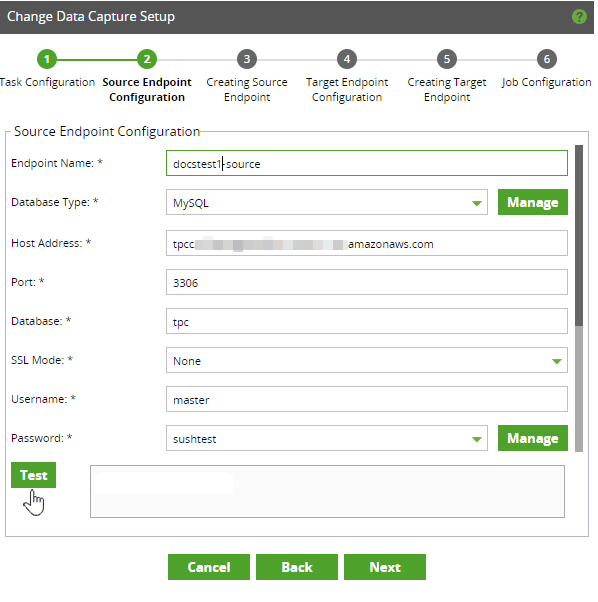
Task: Go to step 1 circle Task Configuration
Action: (47, 59)
